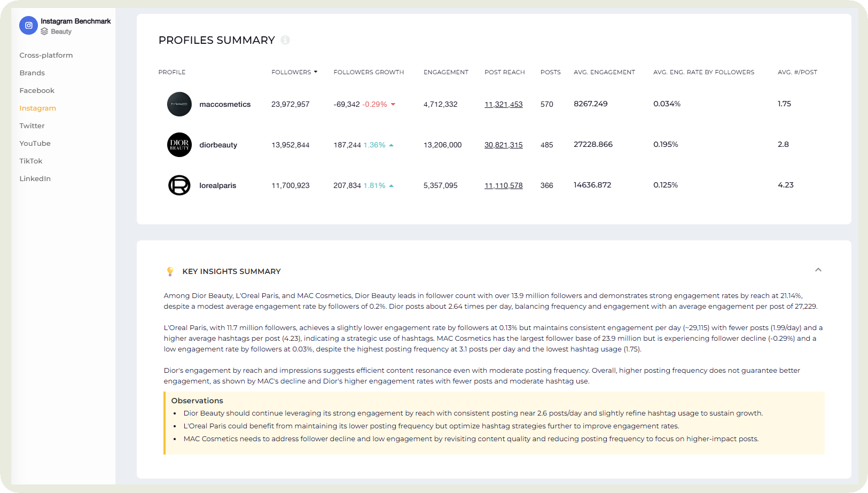Click the info icon beside Profiles Summary
868x493 pixels.
tap(285, 40)
